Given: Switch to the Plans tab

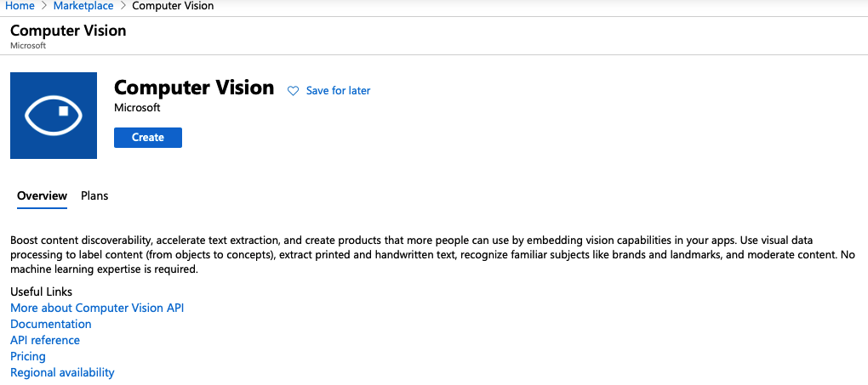Looking at the screenshot, I should (x=94, y=196).
